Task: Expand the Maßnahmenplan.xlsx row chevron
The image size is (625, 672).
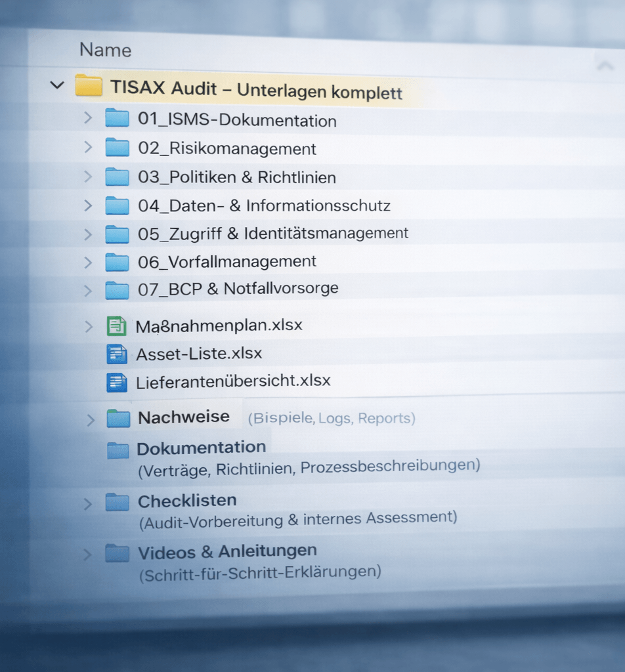Action: pos(89,327)
